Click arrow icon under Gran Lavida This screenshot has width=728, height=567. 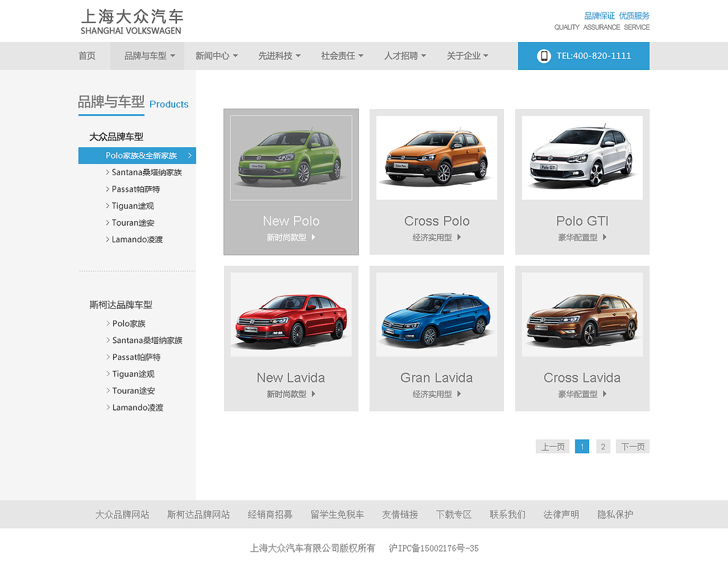459,394
